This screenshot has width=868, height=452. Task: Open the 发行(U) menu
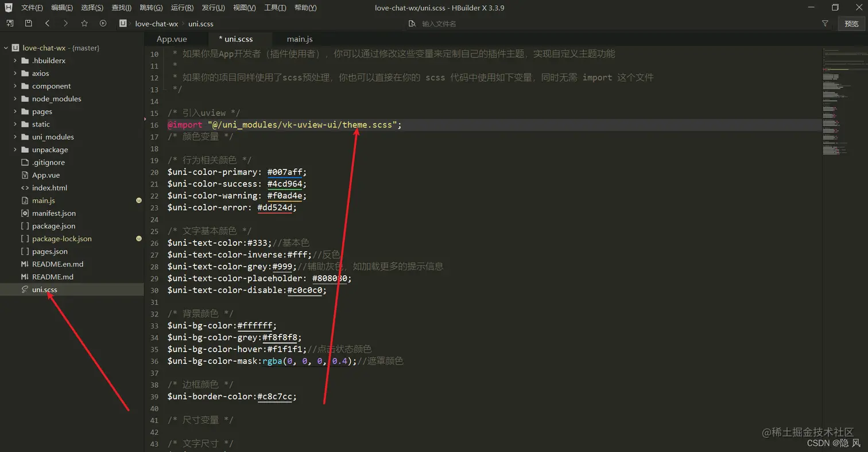click(214, 7)
